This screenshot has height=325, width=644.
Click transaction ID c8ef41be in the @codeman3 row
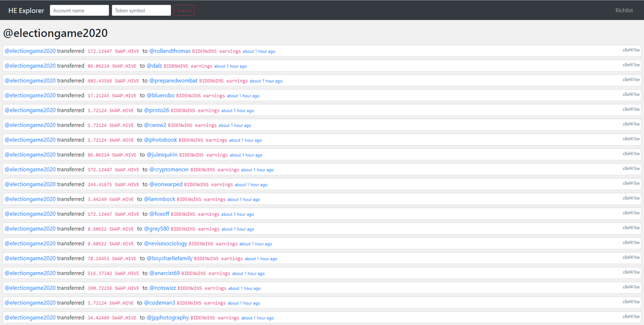click(x=631, y=302)
